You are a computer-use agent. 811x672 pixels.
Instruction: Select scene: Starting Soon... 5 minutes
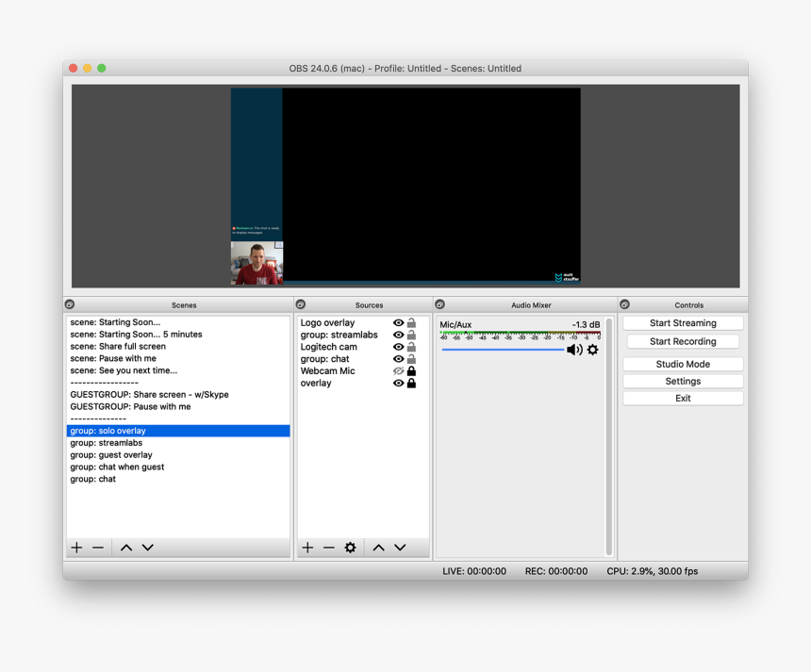(x=136, y=335)
